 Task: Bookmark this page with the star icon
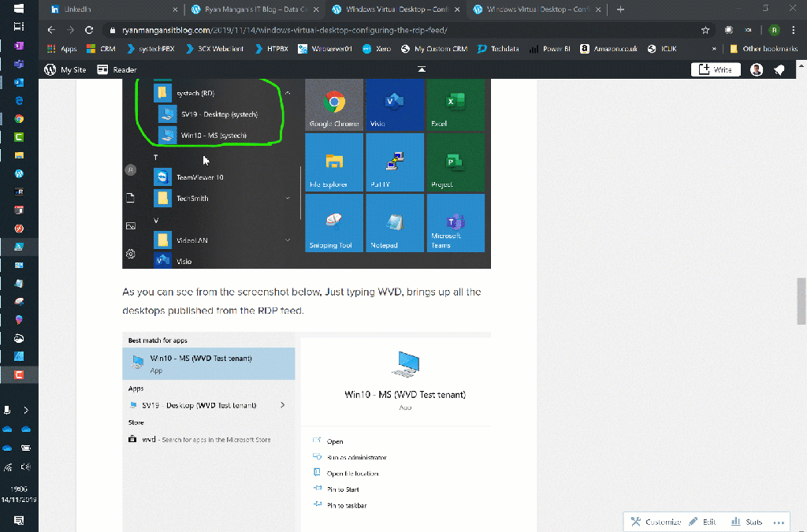[705, 30]
